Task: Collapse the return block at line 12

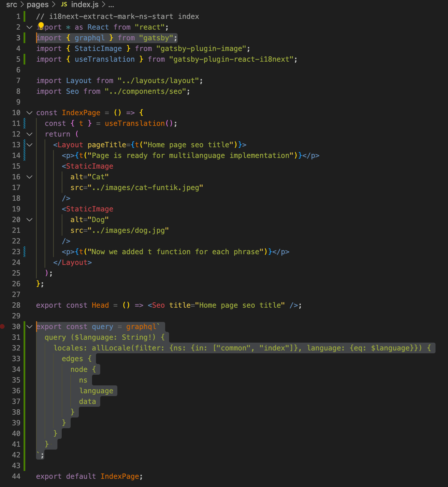Action: coord(30,134)
